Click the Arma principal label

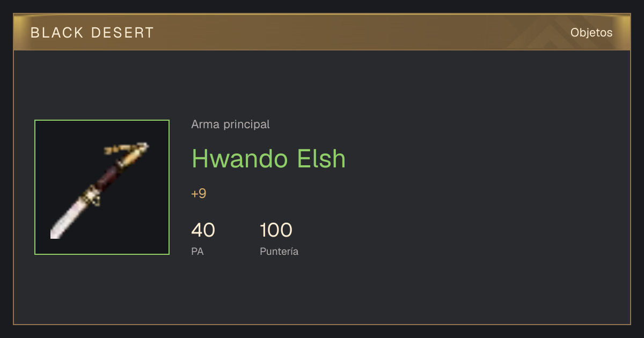(230, 124)
